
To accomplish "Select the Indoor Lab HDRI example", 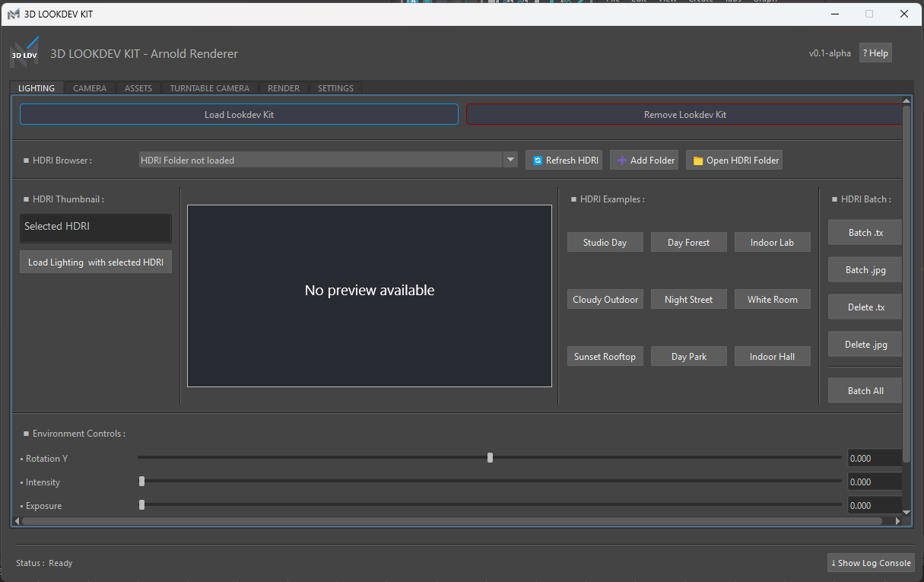I will pyautogui.click(x=773, y=242).
